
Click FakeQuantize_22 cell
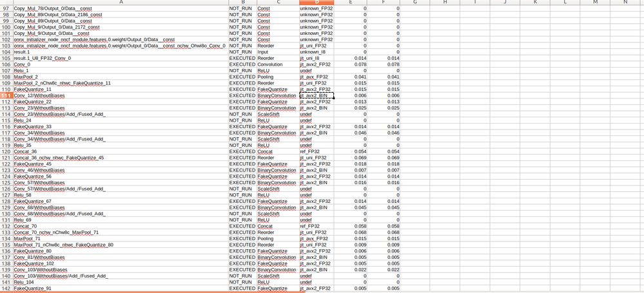click(121, 102)
